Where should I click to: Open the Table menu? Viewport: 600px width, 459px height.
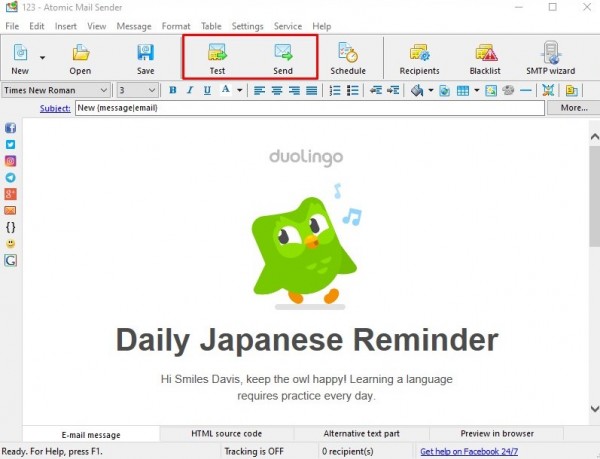coord(211,26)
